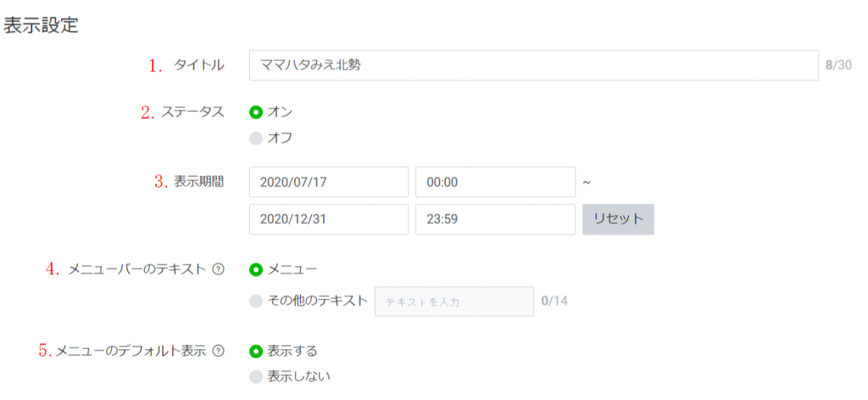
Task: Click the 表示設定 section heading
Action: pos(41,26)
